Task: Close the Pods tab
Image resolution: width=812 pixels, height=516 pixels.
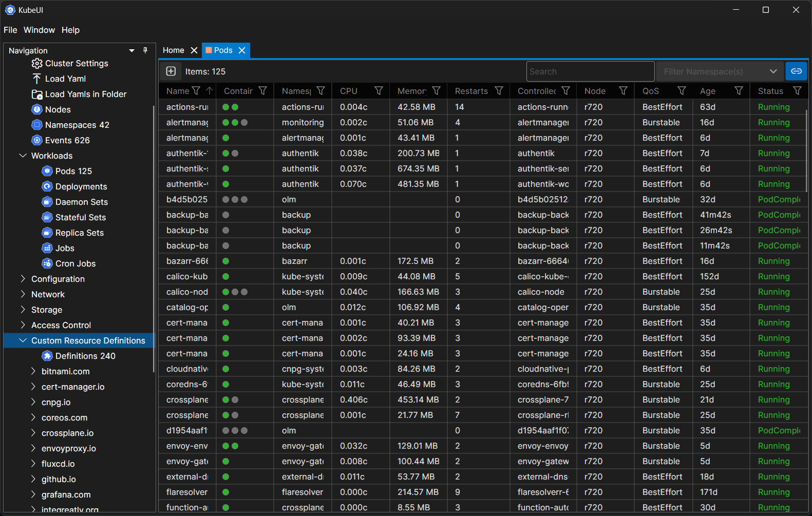Action: point(242,50)
